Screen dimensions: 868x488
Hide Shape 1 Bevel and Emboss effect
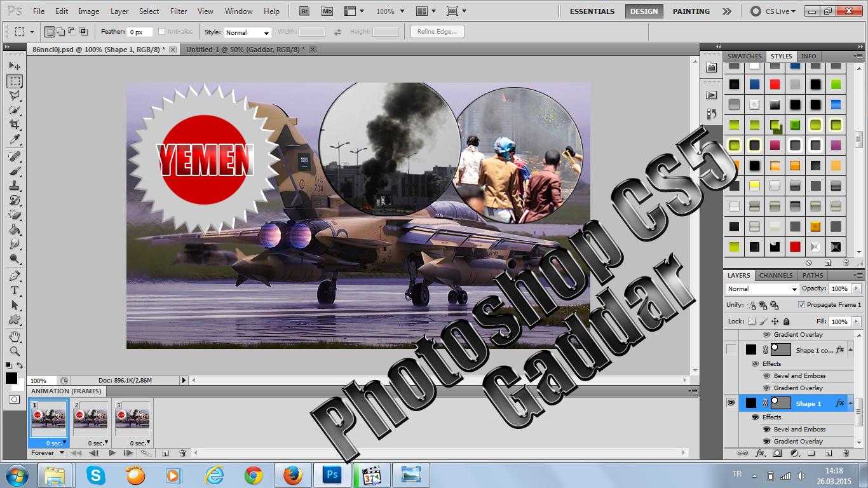coord(766,430)
